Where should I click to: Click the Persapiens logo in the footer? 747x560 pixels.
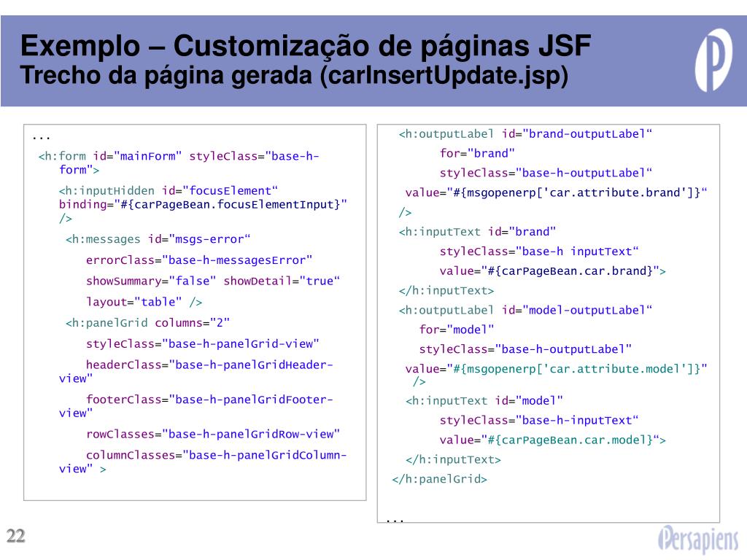tap(698, 539)
